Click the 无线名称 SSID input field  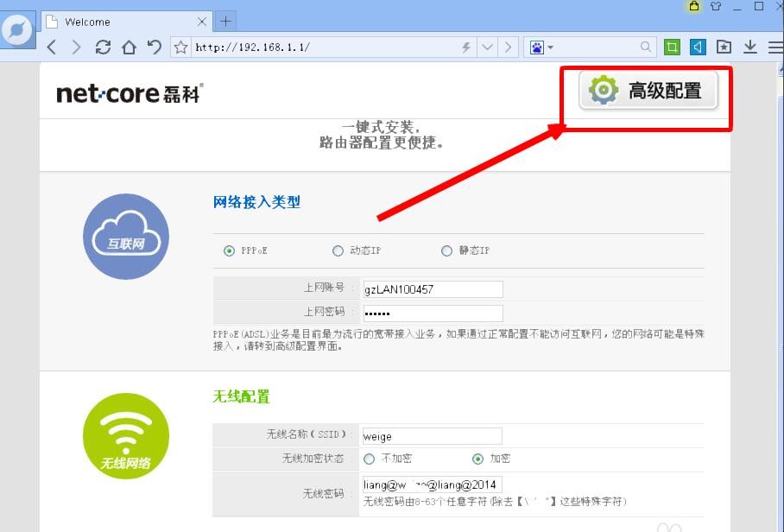431,436
